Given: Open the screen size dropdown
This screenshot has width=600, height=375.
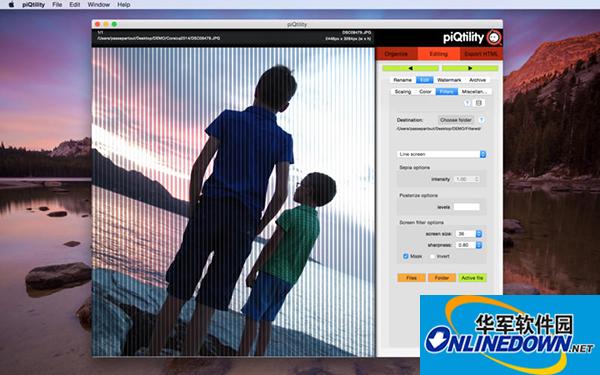Looking at the screenshot, I should [469, 234].
